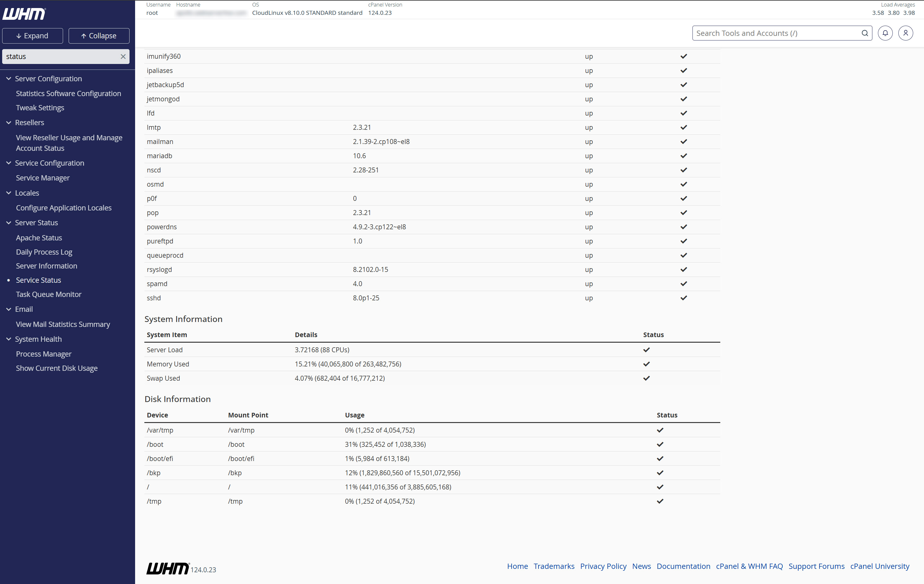Image resolution: width=924 pixels, height=584 pixels.
Task: Collapse the Server Configuration section
Action: tap(9, 78)
